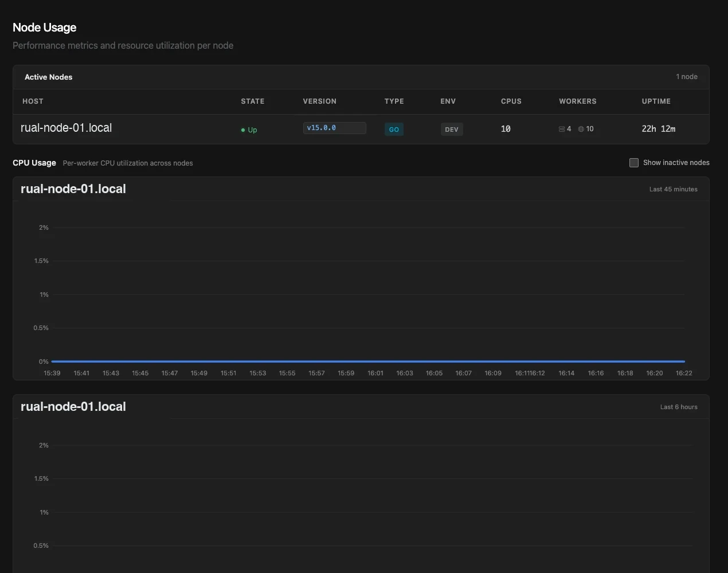Click the Last 45 minutes range label

[674, 189]
